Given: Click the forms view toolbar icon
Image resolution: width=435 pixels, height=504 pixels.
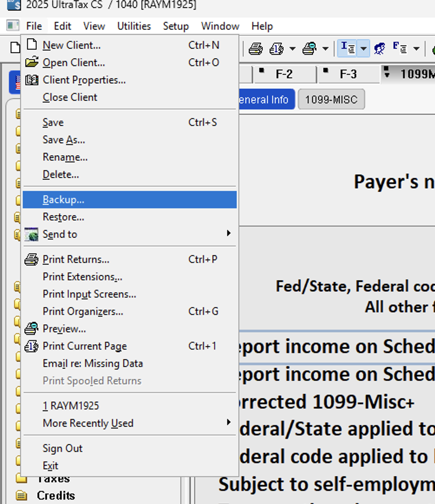Looking at the screenshot, I should [x=400, y=48].
